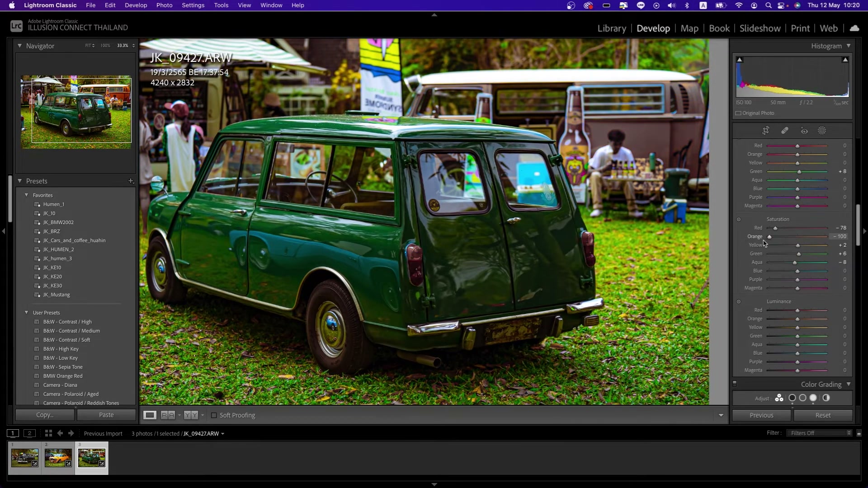
Task: Switch to Loupe view mode
Action: [150, 415]
